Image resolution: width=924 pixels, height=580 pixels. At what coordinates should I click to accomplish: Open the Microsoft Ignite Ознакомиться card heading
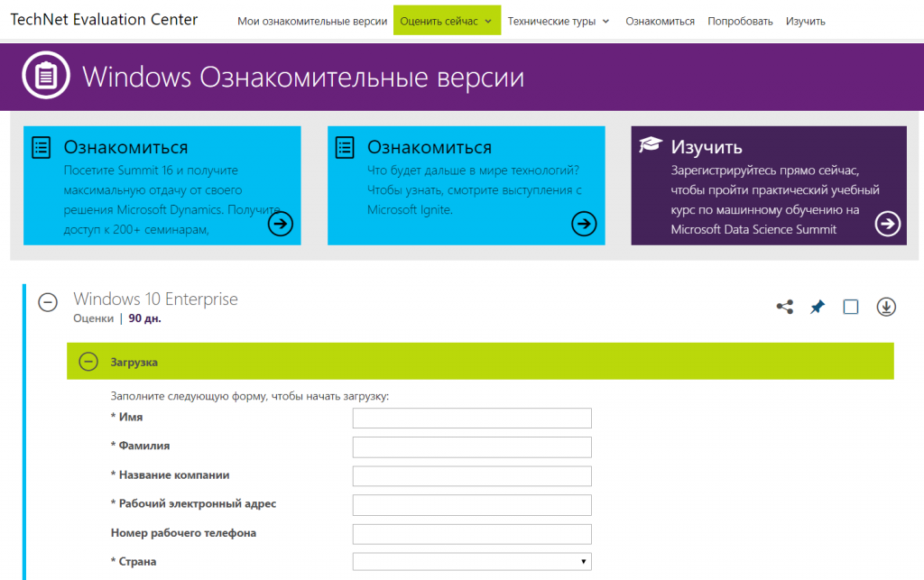point(429,147)
